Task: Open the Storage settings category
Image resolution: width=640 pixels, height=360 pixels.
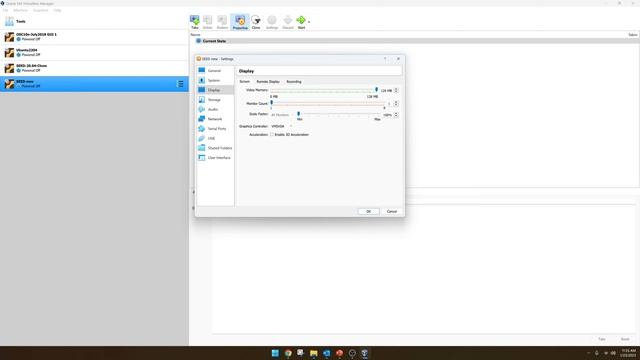Action: 215,100
